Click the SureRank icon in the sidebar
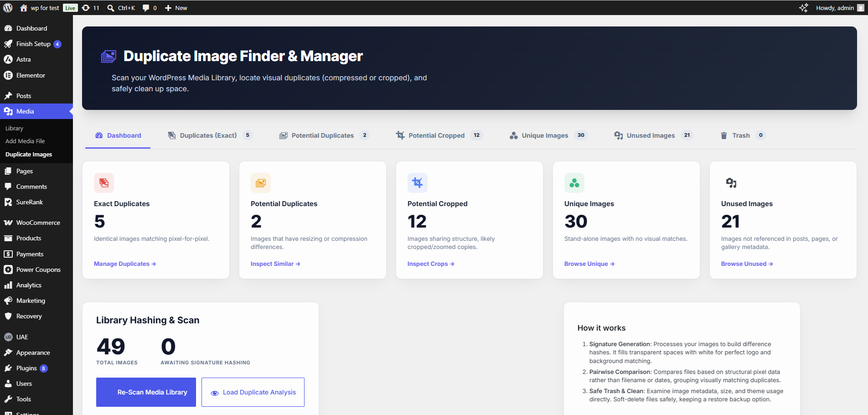The image size is (868, 415). click(x=8, y=202)
